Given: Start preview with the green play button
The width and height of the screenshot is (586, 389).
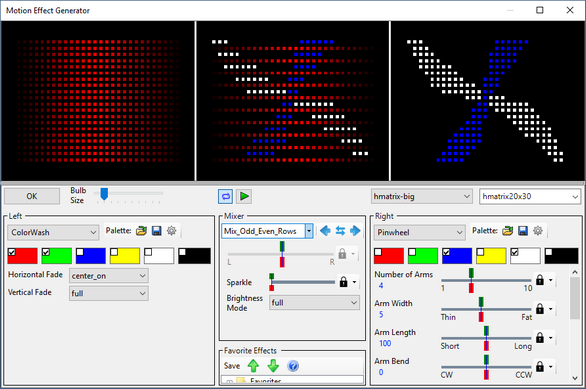Looking at the screenshot, I should (x=244, y=196).
